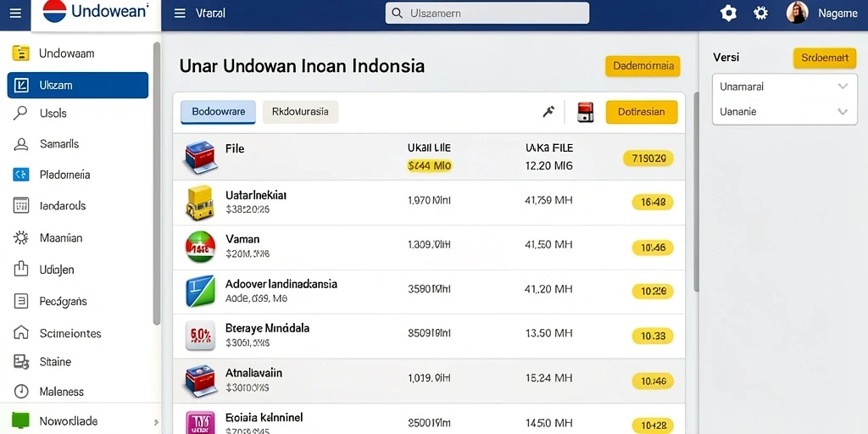This screenshot has height=434, width=868.
Task: Click the Eoiaia Kalnninel pink icon
Action: (x=200, y=422)
